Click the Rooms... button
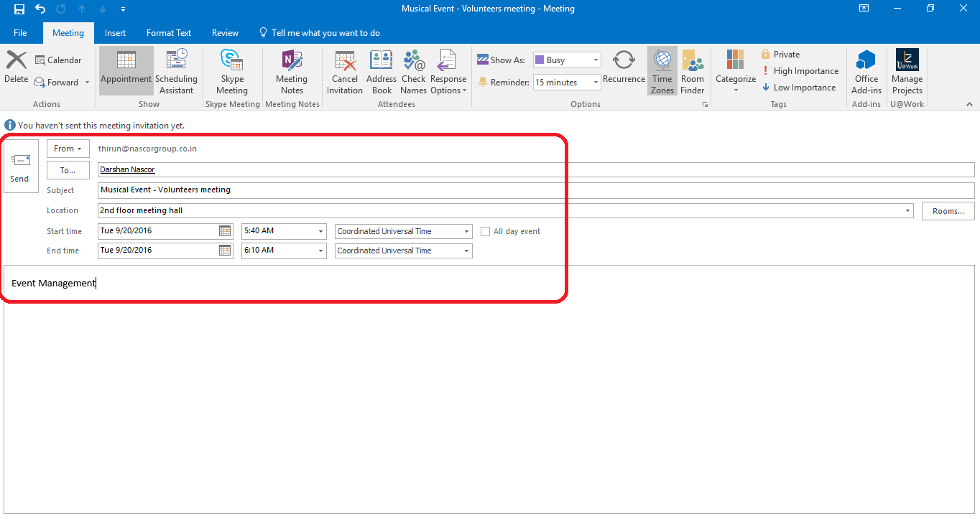The height and width of the screenshot is (519, 980). (x=948, y=211)
